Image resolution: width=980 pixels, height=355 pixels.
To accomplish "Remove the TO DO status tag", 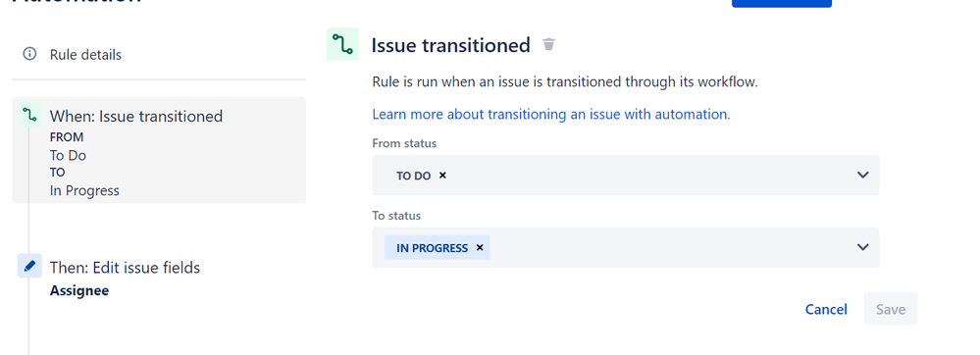I will 442,176.
